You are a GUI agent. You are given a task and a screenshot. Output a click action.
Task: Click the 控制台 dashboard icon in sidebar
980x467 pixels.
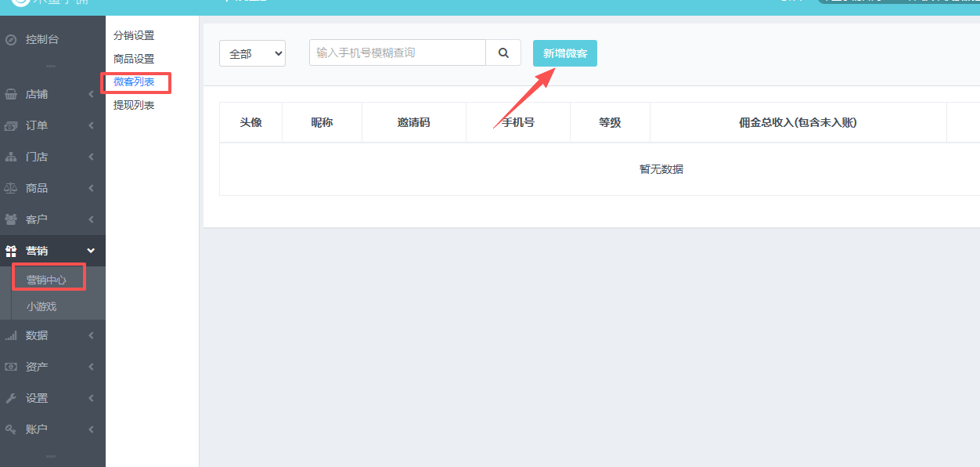coord(11,39)
